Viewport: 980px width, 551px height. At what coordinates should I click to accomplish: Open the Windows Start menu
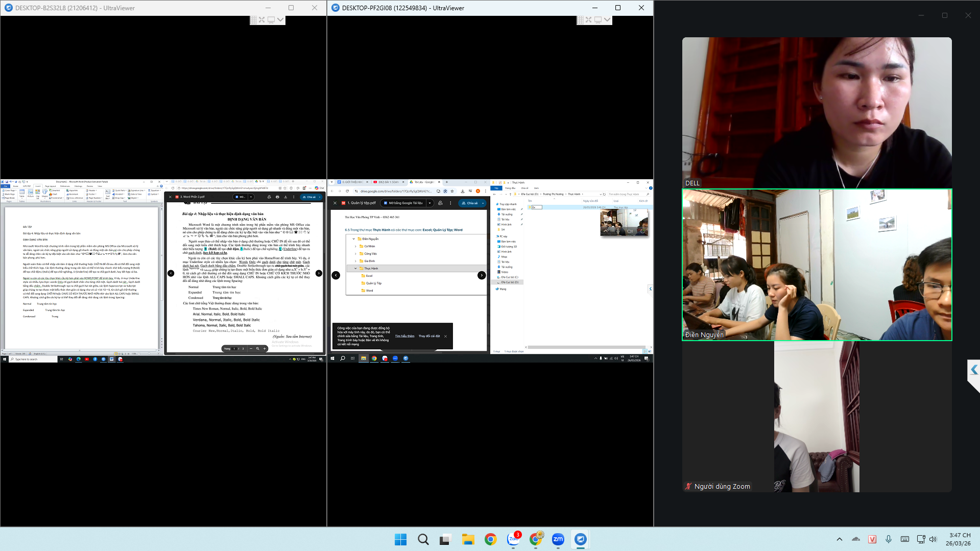click(400, 539)
